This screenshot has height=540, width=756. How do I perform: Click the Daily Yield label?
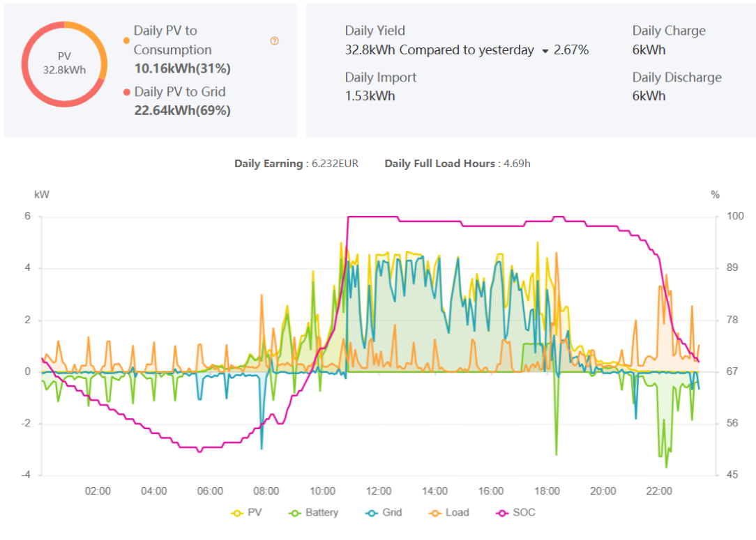tap(375, 31)
